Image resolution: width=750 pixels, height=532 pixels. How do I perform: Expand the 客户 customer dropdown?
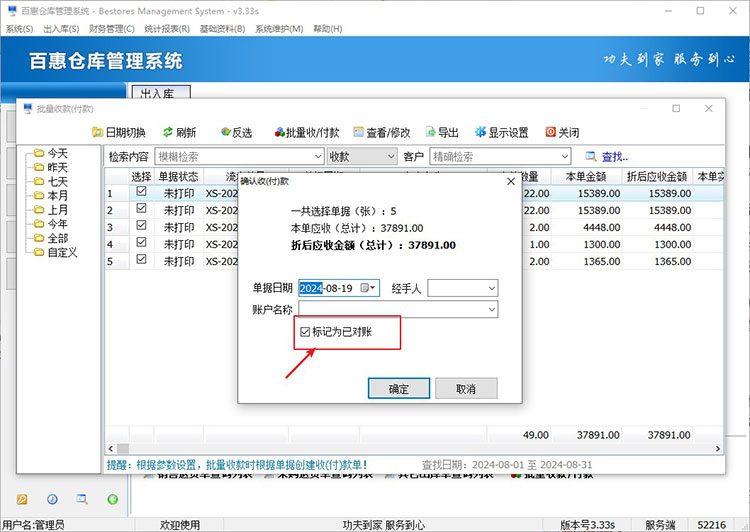click(564, 156)
